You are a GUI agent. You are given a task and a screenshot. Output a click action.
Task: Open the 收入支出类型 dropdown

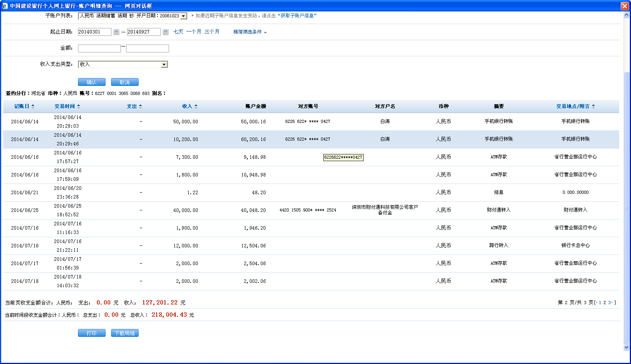[164, 65]
